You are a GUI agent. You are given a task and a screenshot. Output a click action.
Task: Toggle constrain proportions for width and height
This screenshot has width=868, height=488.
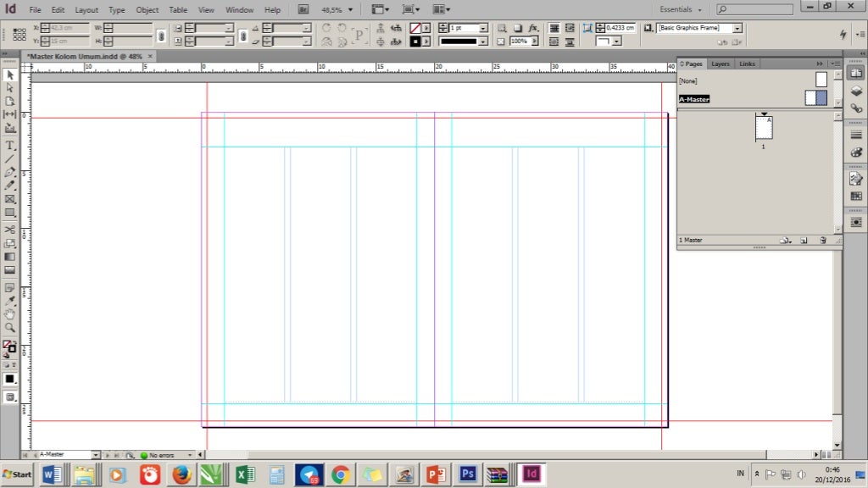tap(161, 35)
